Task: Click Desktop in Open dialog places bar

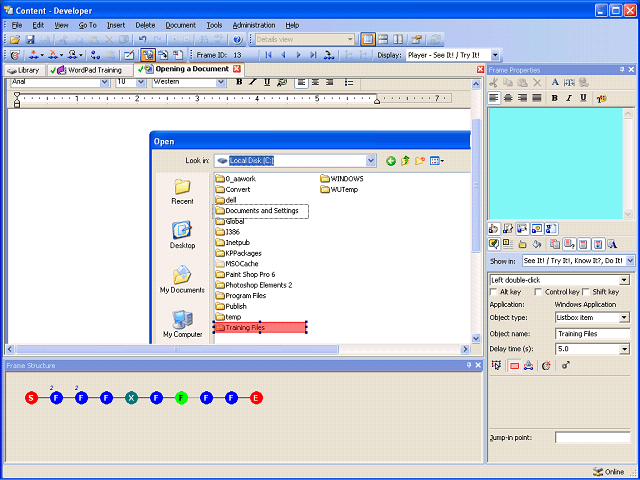Action: [x=182, y=235]
